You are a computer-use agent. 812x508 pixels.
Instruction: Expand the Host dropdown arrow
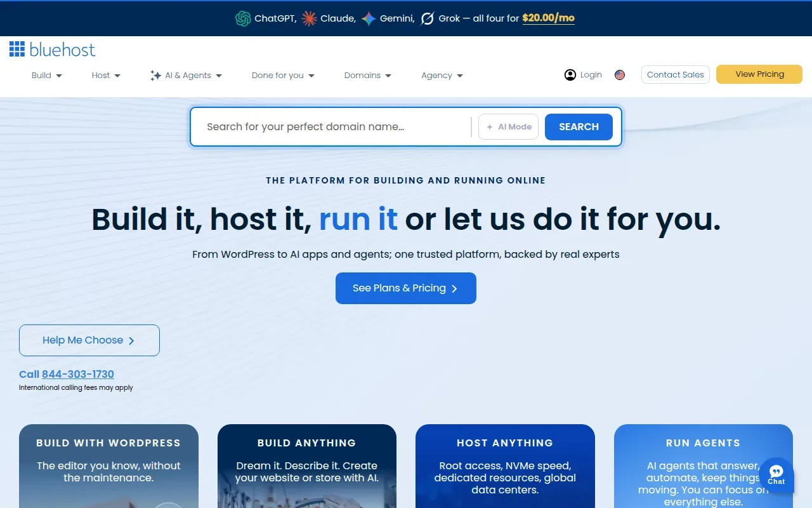[x=117, y=76]
